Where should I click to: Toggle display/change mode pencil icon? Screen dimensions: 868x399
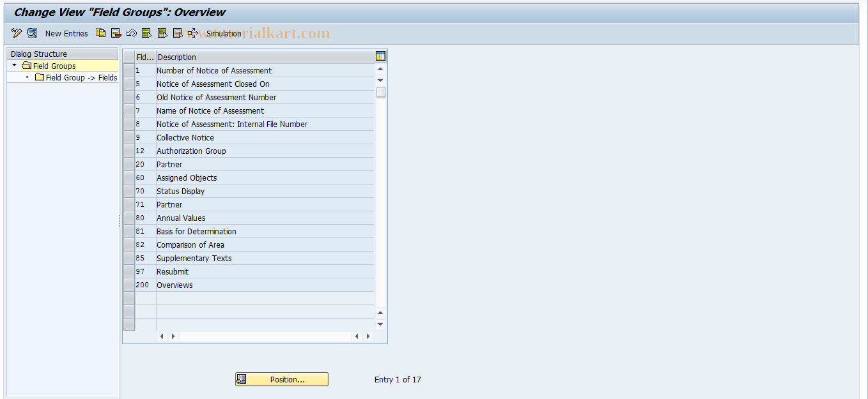point(17,33)
